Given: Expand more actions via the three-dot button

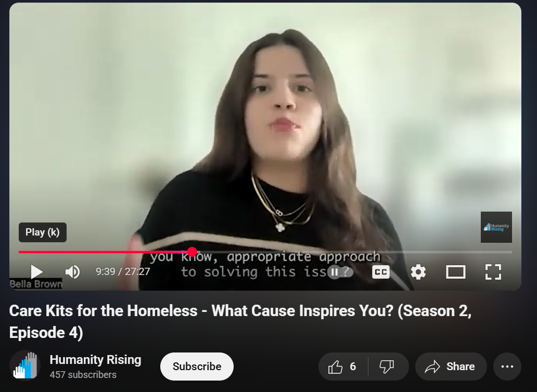Looking at the screenshot, I should (507, 367).
